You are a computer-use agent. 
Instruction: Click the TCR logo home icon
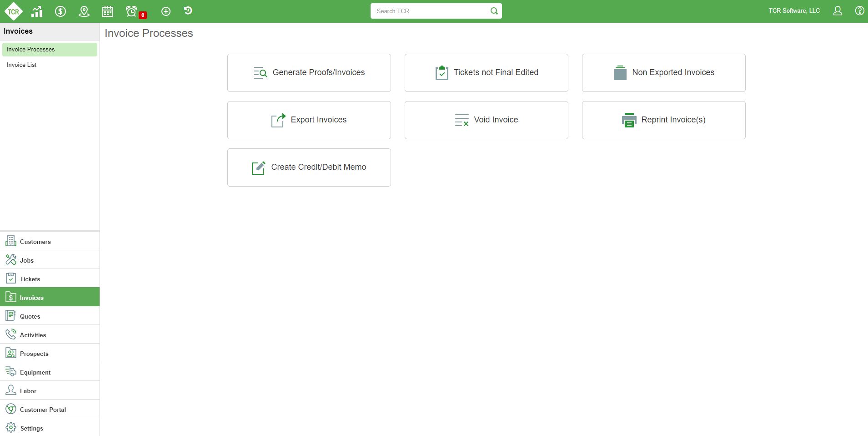(x=13, y=11)
